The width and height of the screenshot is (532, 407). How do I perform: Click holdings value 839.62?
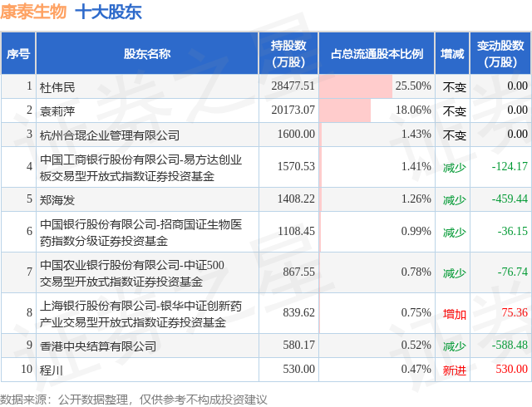299,312
